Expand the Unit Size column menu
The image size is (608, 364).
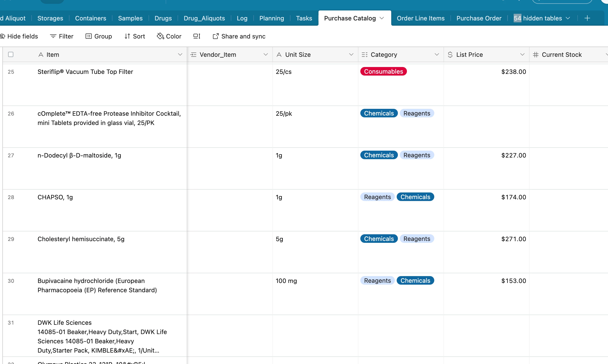click(351, 54)
